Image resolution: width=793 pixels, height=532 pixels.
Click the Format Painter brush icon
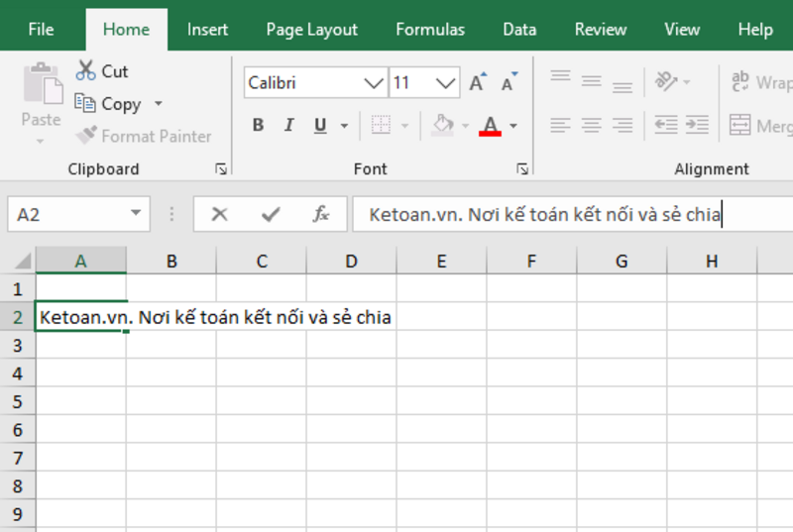tap(86, 136)
